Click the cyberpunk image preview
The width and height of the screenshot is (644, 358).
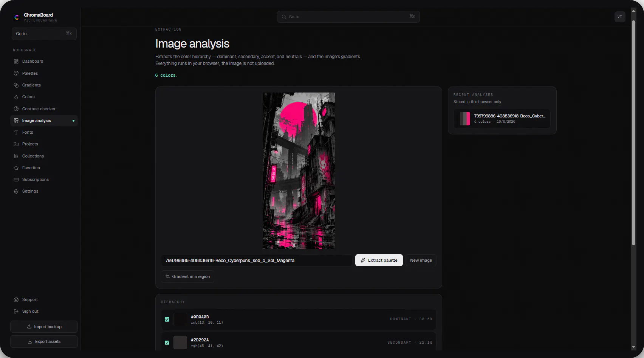299,171
